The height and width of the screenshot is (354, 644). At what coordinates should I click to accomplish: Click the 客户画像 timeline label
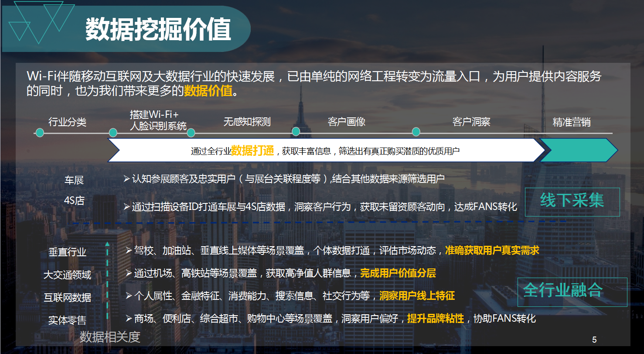[x=346, y=122]
